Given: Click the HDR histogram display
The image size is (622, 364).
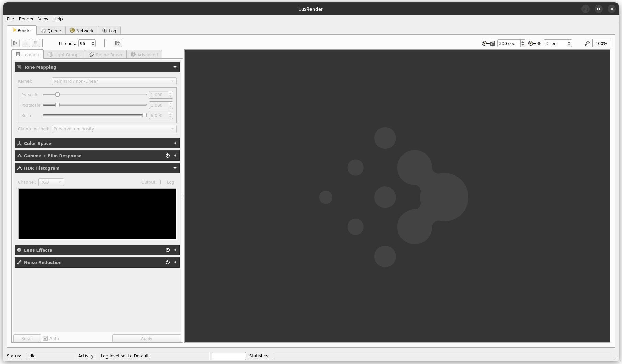Looking at the screenshot, I should coord(97,214).
